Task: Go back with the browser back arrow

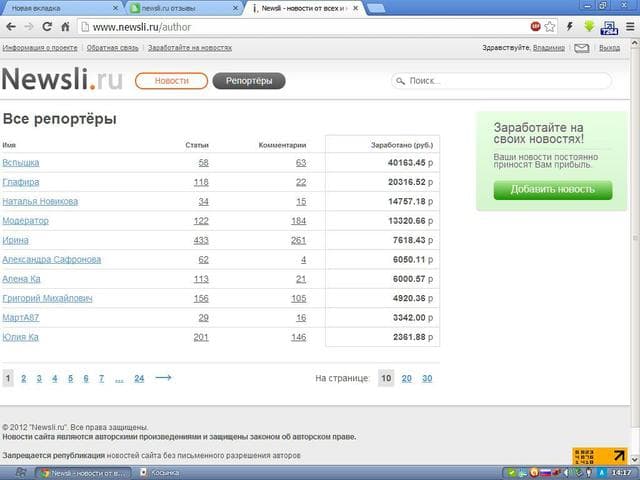Action: coord(11,27)
